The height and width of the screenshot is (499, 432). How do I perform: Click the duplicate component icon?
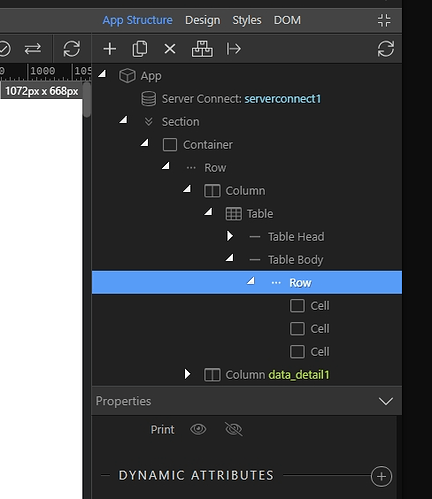pos(140,49)
